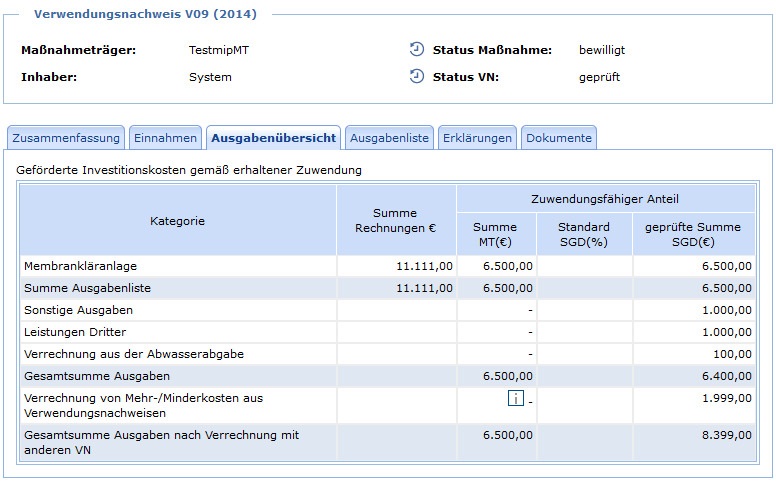Image resolution: width=776 pixels, height=482 pixels.
Task: Select Verrechnung von Mehr-/Minderkosten row label
Action: (x=144, y=405)
